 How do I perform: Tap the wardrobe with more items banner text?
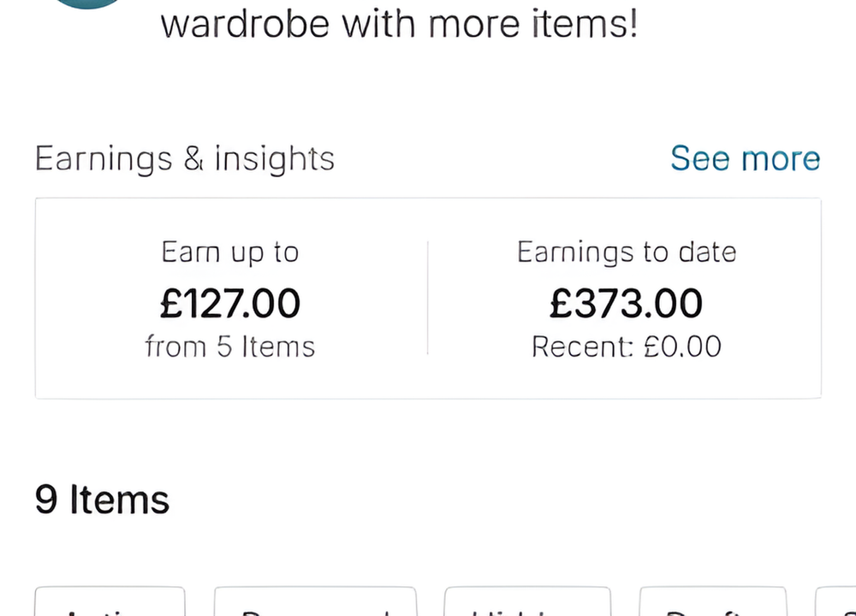[399, 24]
